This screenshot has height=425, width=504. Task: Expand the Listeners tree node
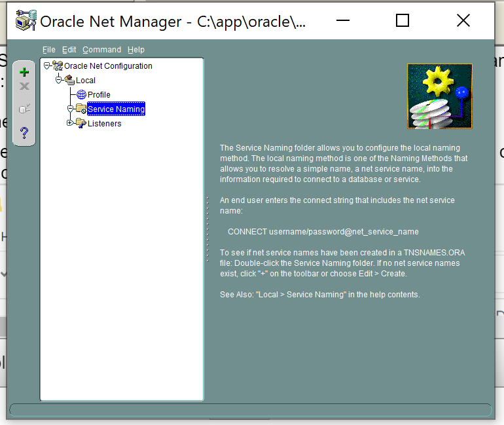click(x=70, y=123)
